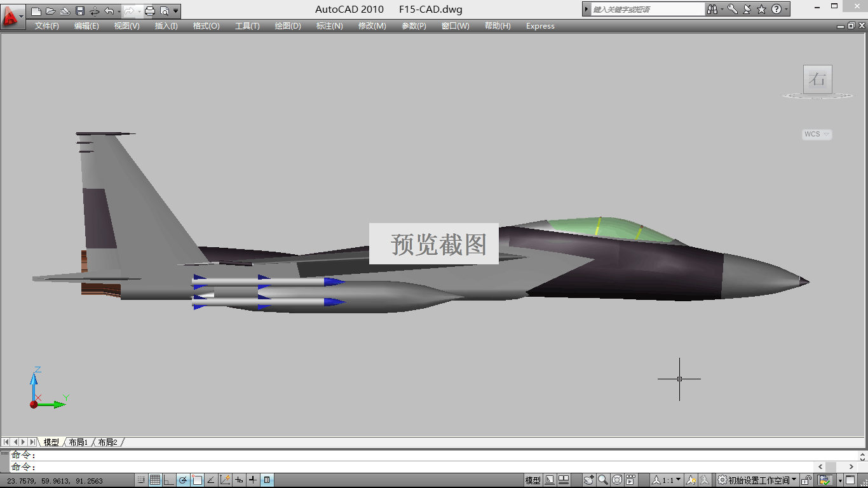Click the 3D orbit style toolbar icon

[x=95, y=11]
